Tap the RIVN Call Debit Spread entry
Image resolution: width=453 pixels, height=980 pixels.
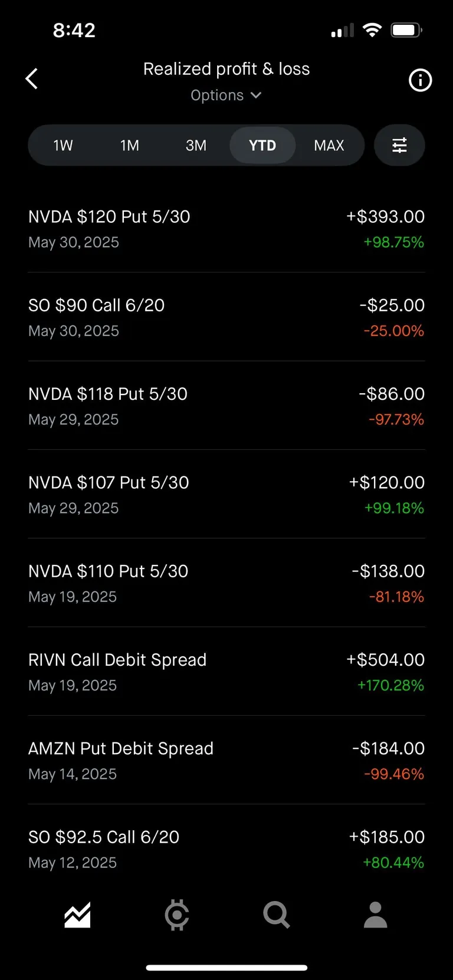point(226,672)
